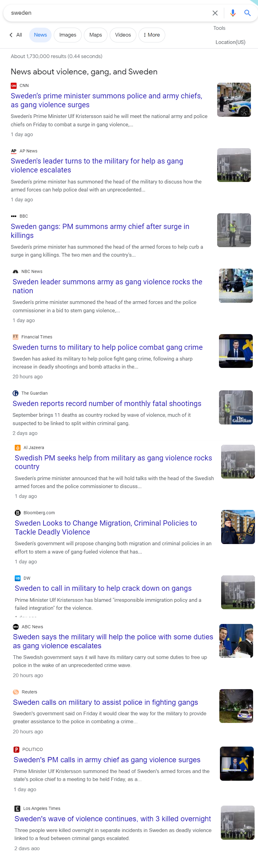Open ABC News headline on military helping police duties
Viewport: 258px width, 868px height.
(x=113, y=641)
